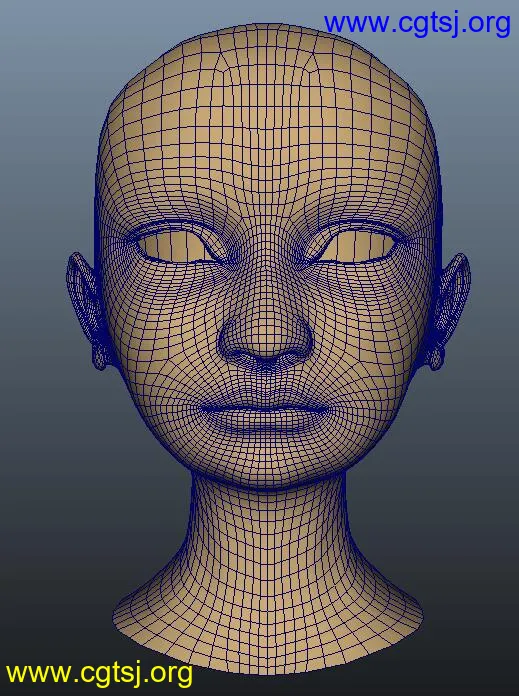Select the lower lip of the model
The height and width of the screenshot is (696, 519).
265,423
